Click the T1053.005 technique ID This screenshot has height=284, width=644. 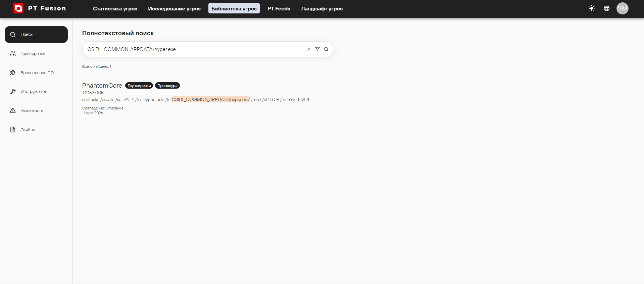(x=93, y=93)
